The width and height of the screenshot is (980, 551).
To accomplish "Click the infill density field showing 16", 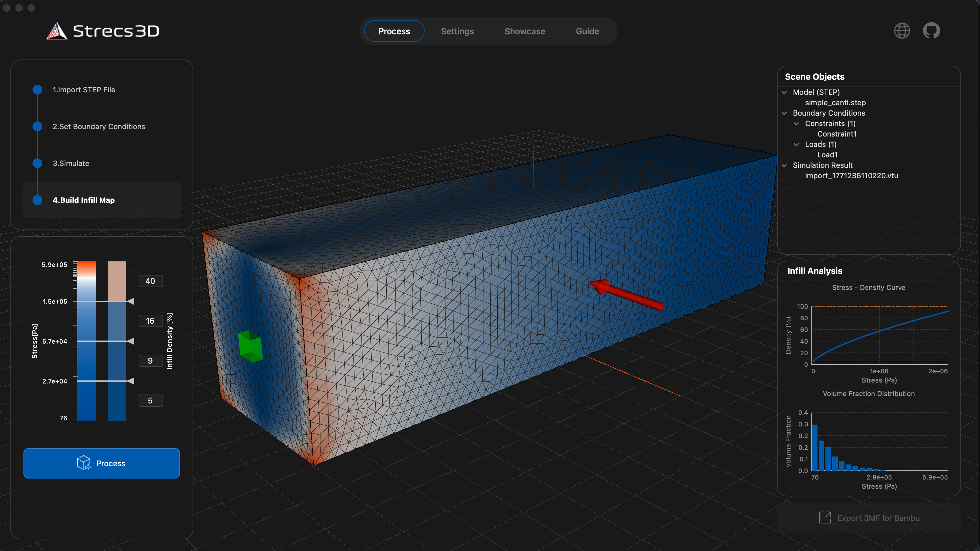I will pyautogui.click(x=151, y=321).
